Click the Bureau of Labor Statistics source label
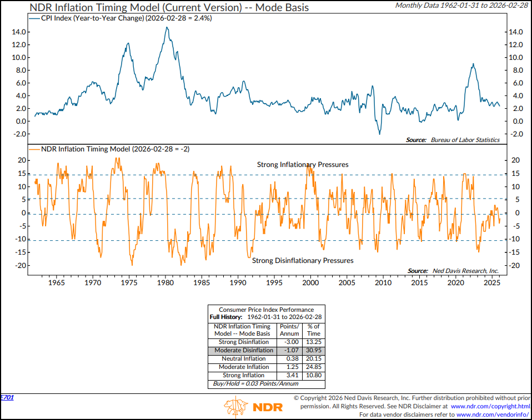The width and height of the screenshot is (532, 420). (x=466, y=139)
